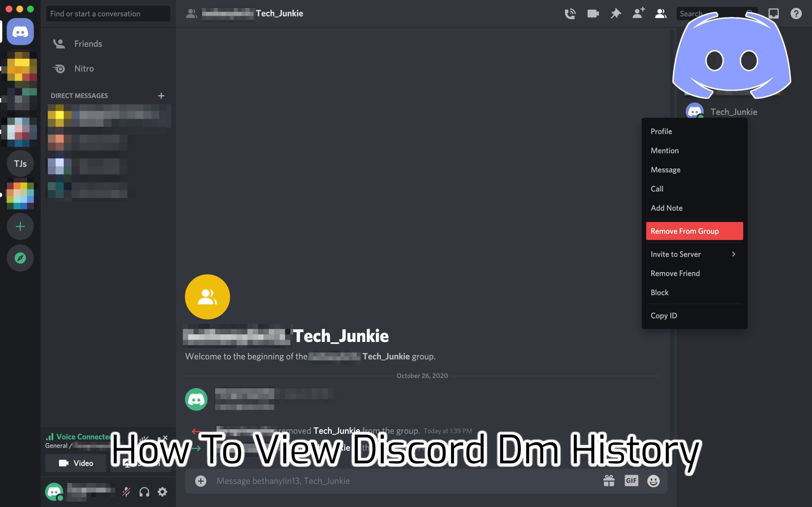The image size is (812, 507).
Task: Click the inbox notification icon
Action: pyautogui.click(x=773, y=13)
